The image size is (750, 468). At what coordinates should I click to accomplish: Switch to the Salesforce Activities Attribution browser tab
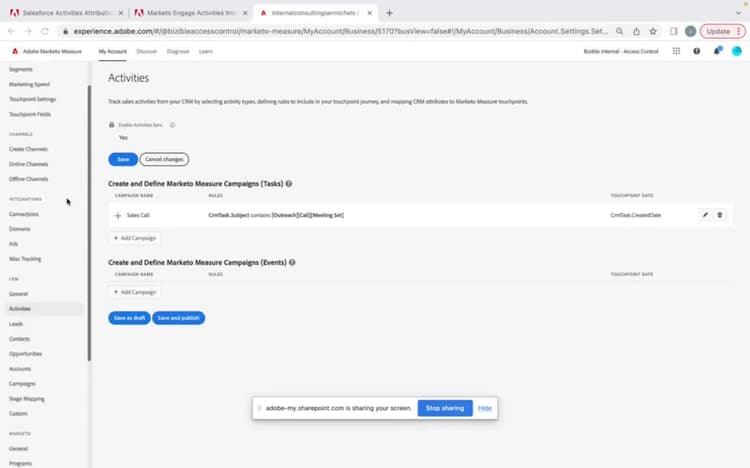tap(67, 13)
